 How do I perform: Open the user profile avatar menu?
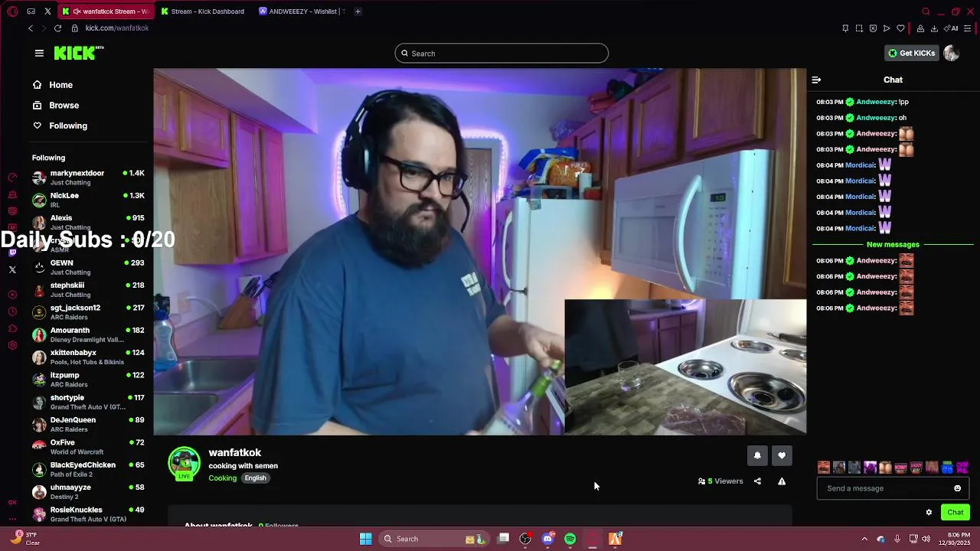click(951, 53)
